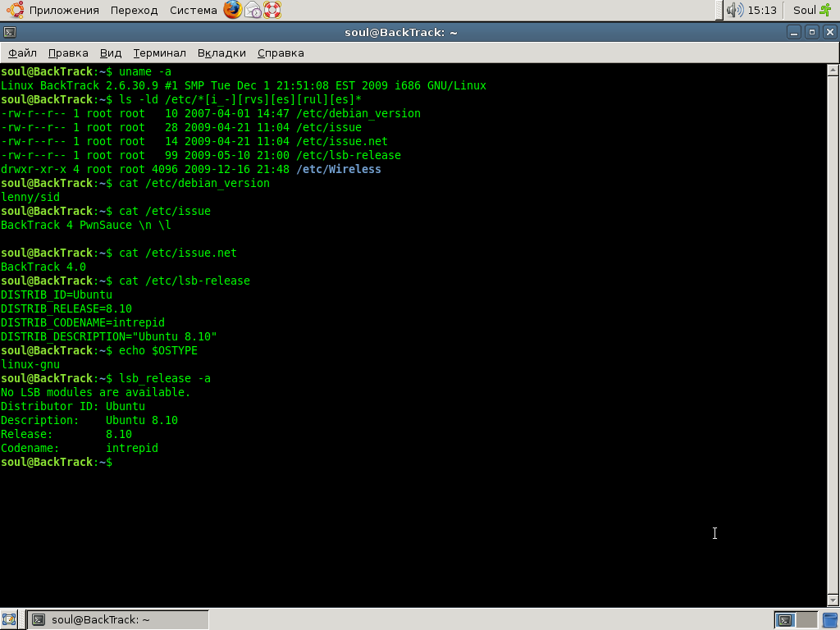Click the 'BackTrack 4.0' output line

43,267
